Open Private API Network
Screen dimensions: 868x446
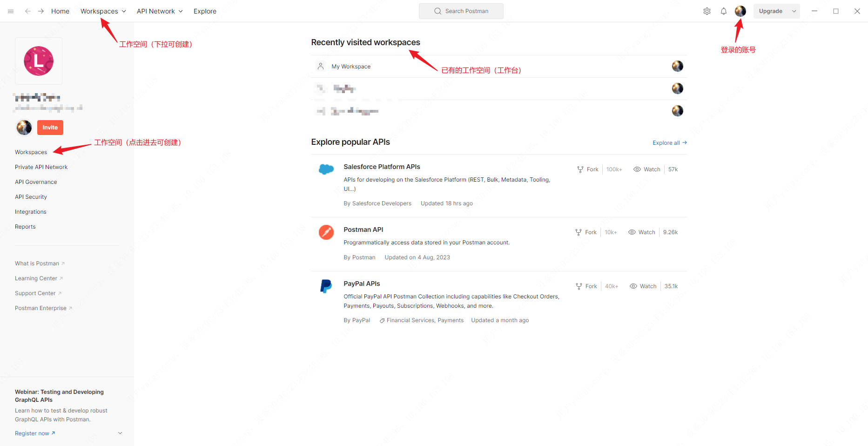point(41,167)
